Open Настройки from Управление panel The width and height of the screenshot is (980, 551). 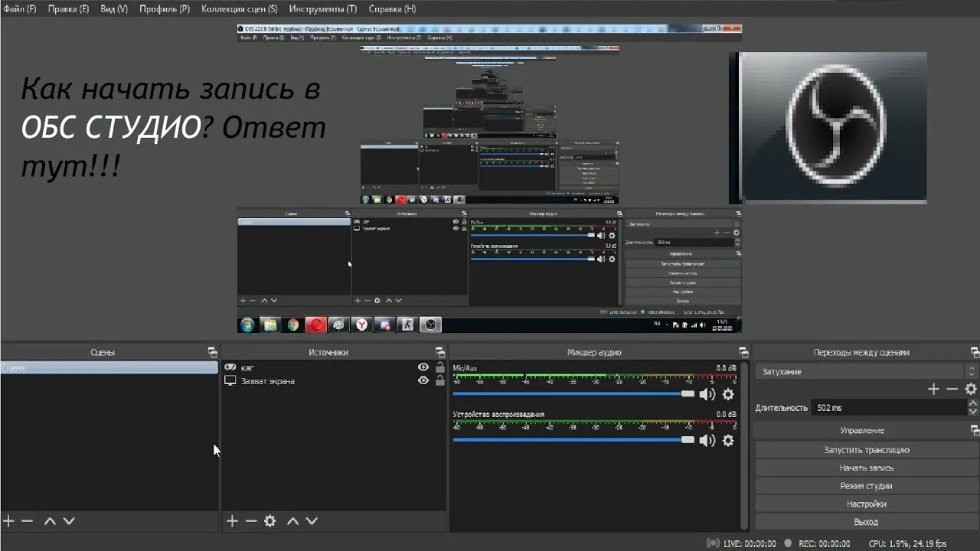coord(867,504)
